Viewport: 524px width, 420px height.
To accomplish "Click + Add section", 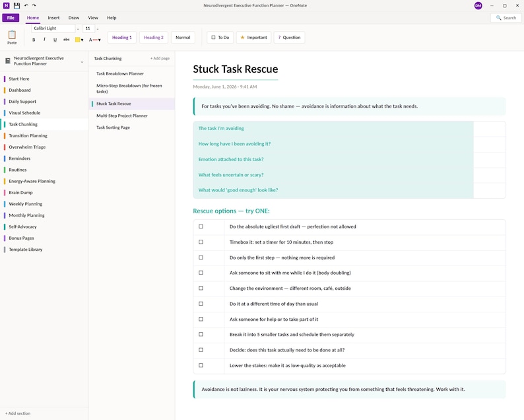I will click(18, 413).
